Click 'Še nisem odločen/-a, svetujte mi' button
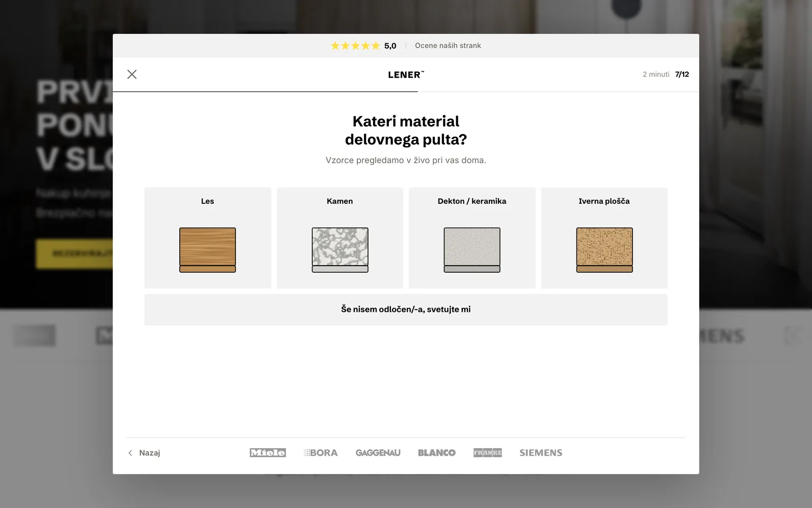The height and width of the screenshot is (508, 812). (x=406, y=309)
